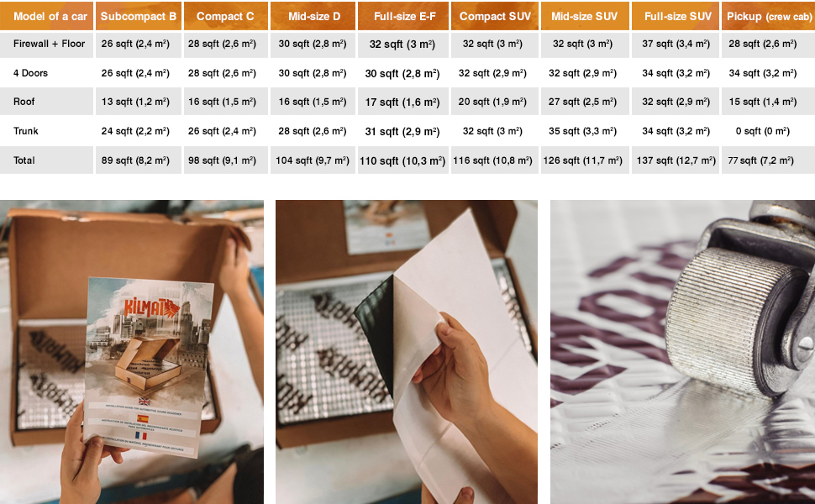The height and width of the screenshot is (504, 815).
Task: Click the Compact SUV header cell
Action: tap(495, 16)
